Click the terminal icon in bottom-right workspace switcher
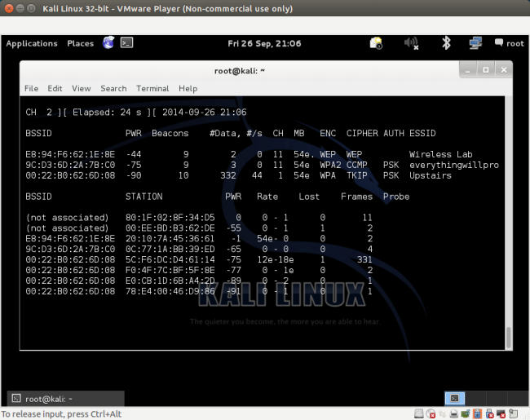530x420 pixels. point(455,398)
